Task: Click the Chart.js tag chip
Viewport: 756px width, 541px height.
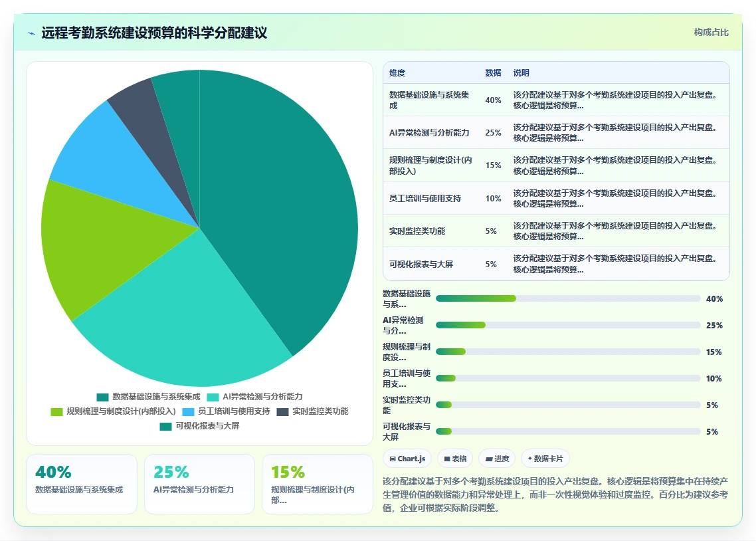Action: (407, 459)
